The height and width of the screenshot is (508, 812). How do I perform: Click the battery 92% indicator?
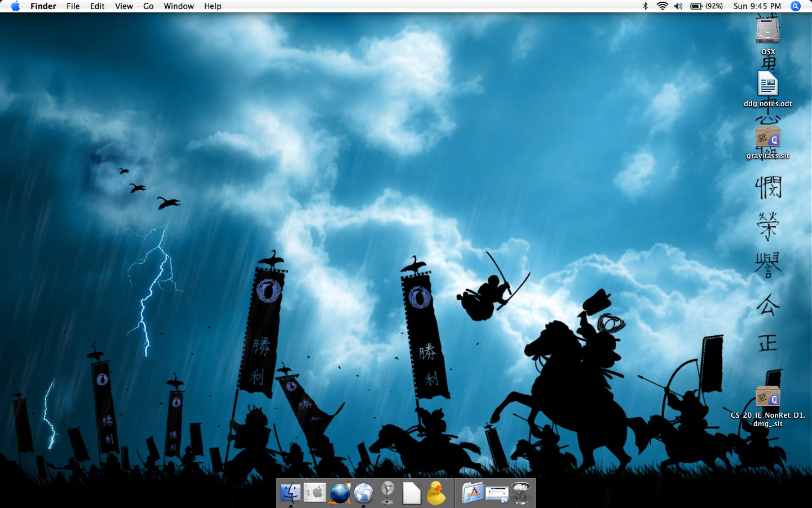(707, 6)
